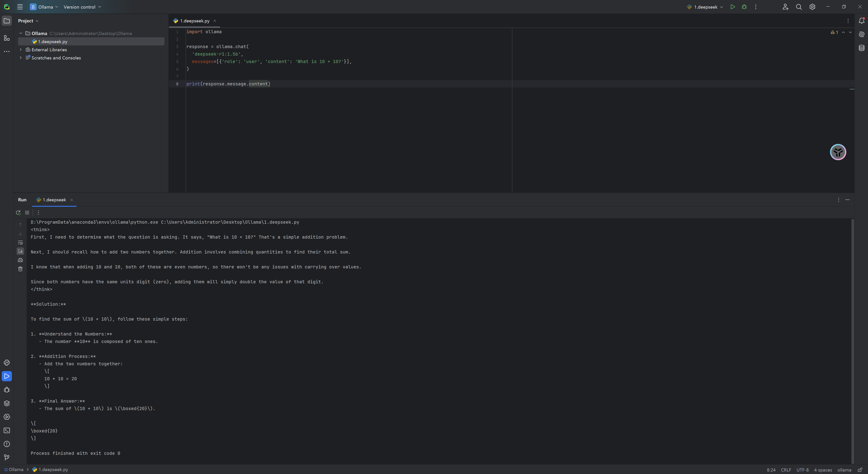Screen dimensions: 868x474
Task: Run 1.deepseek with green play button
Action: coord(733,7)
